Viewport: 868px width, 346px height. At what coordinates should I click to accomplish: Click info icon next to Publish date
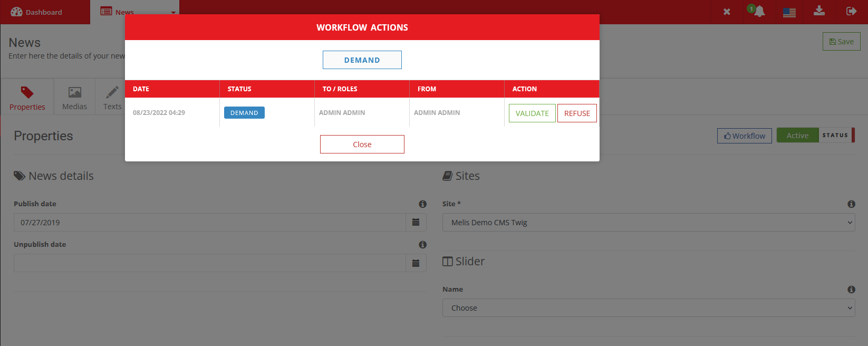coord(422,204)
